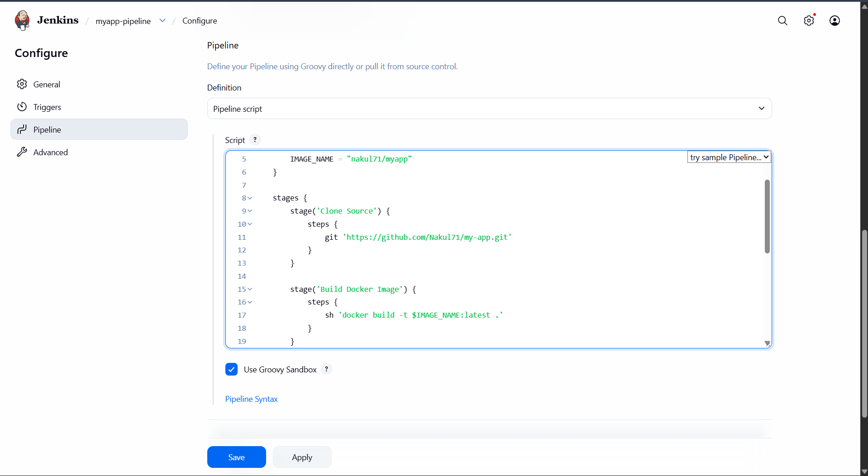The height and width of the screenshot is (476, 868).
Task: Click the Apply button
Action: [302, 457]
